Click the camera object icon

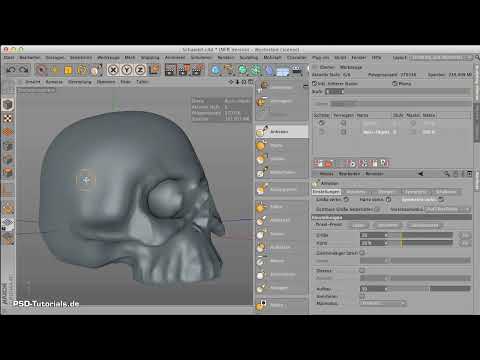coord(297,70)
